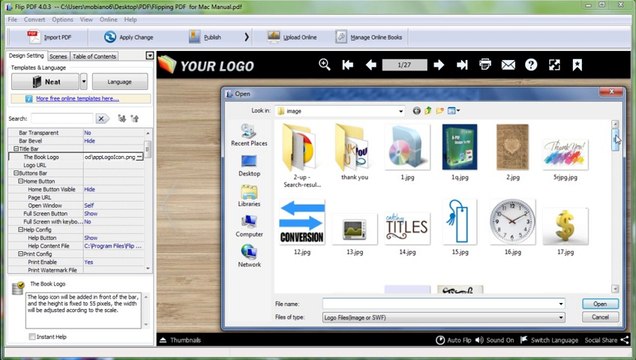Click the browse button for The Book Logo

[x=140, y=157]
